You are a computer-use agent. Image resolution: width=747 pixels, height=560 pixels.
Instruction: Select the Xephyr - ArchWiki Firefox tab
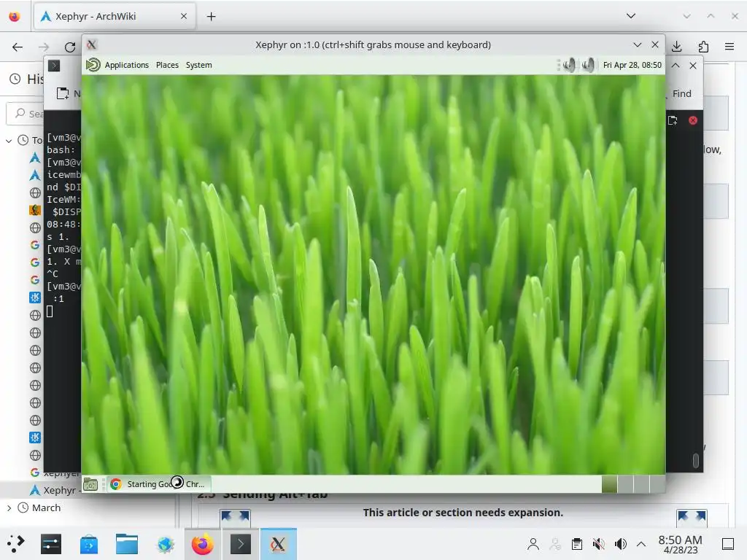(x=115, y=16)
